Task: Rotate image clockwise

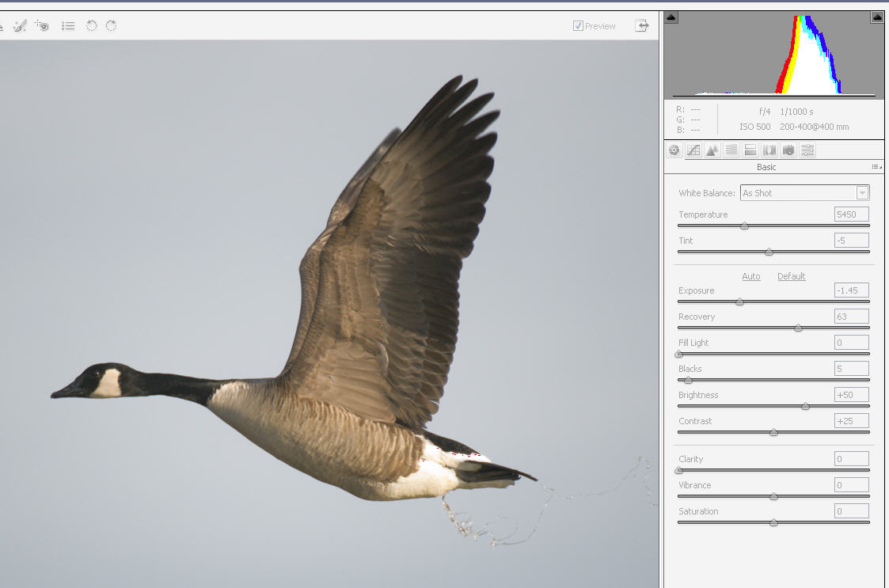Action: [112, 26]
